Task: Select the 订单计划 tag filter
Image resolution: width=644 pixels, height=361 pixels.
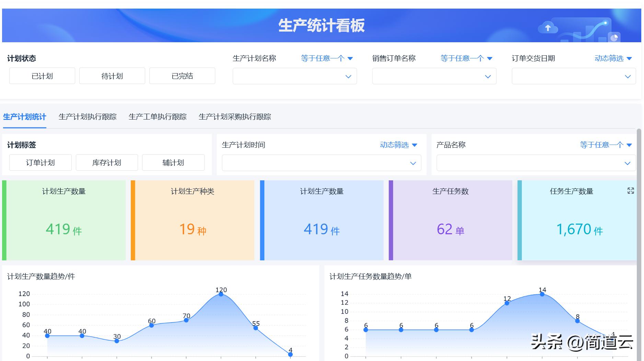Action: pos(40,162)
